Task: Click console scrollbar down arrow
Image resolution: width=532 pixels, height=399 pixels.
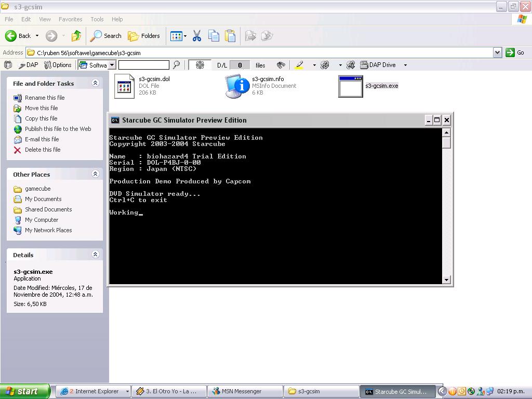Action: [446, 280]
